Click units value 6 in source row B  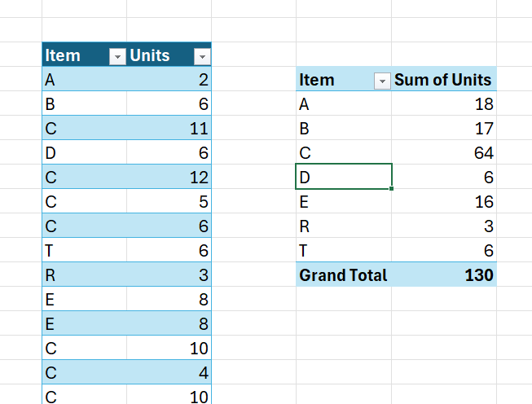tap(169, 103)
